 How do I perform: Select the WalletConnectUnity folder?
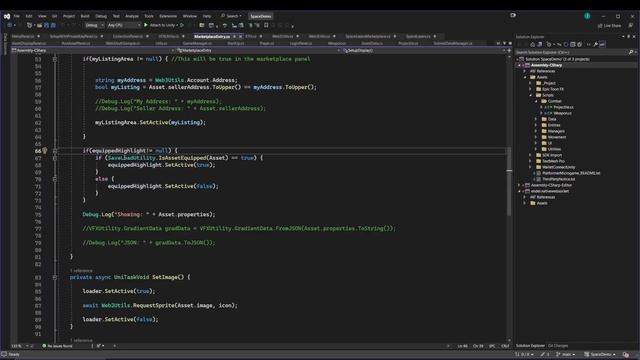[x=558, y=167]
